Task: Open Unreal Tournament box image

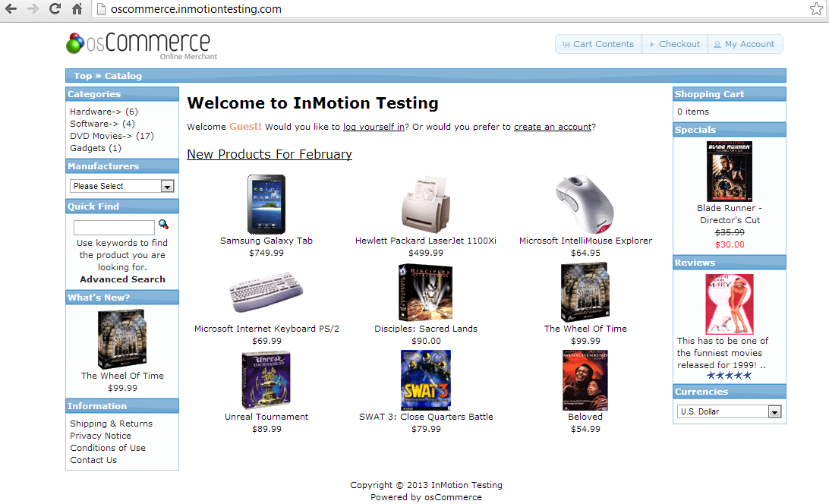Action: pyautogui.click(x=266, y=380)
